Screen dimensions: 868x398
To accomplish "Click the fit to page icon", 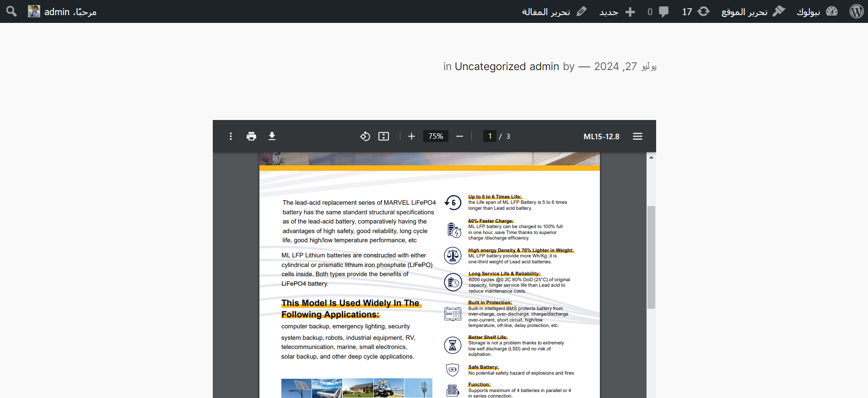I will (x=383, y=136).
